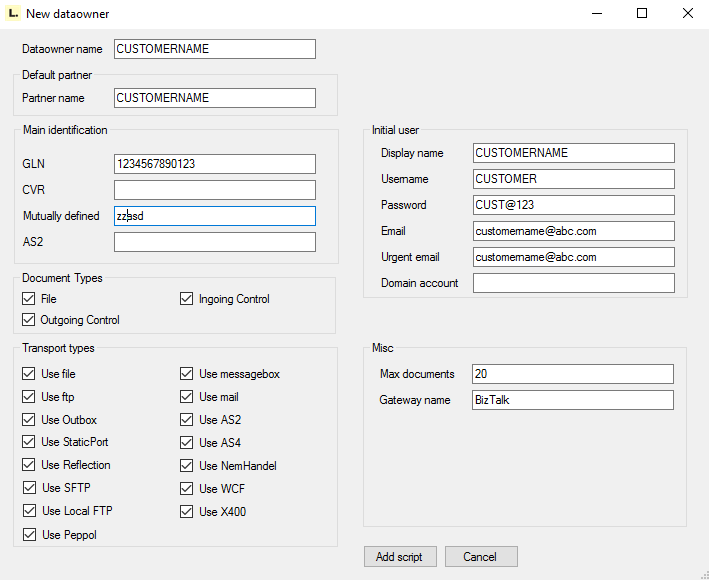Viewport: 709px width, 580px height.
Task: Uncheck Use NemHandel transport type
Action: point(187,466)
